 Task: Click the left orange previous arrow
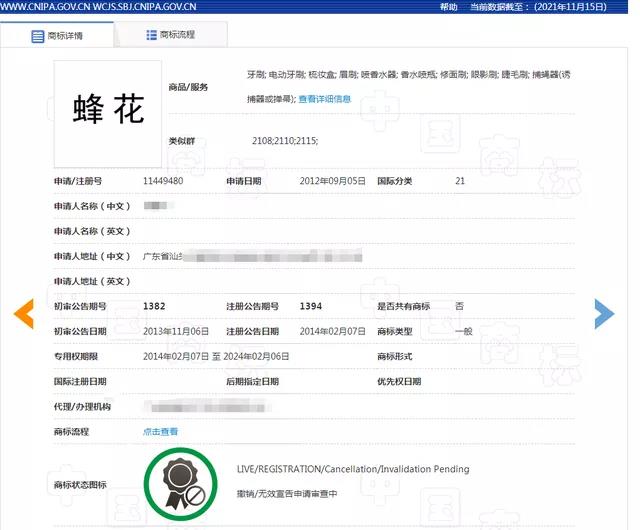tap(23, 314)
